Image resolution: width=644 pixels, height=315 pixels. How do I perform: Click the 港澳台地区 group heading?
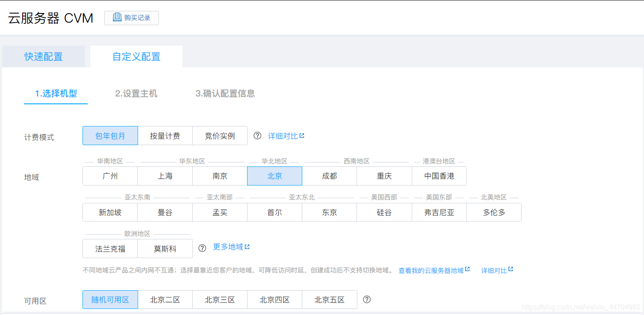439,161
